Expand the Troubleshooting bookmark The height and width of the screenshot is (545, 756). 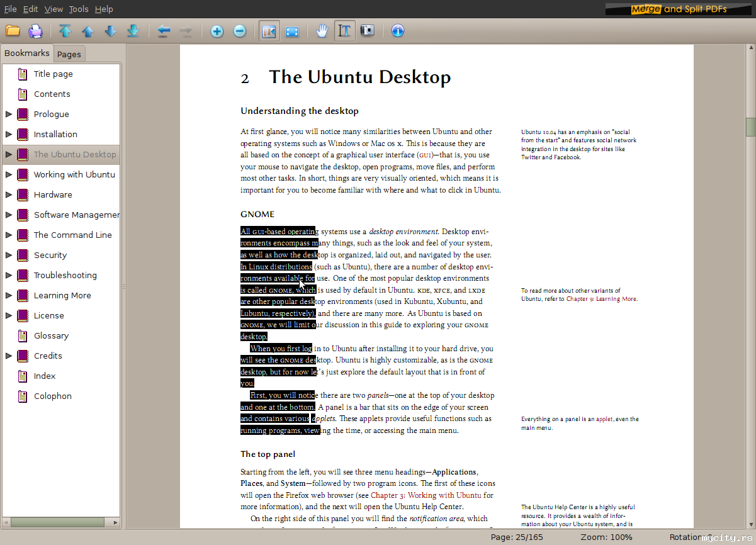click(x=9, y=275)
